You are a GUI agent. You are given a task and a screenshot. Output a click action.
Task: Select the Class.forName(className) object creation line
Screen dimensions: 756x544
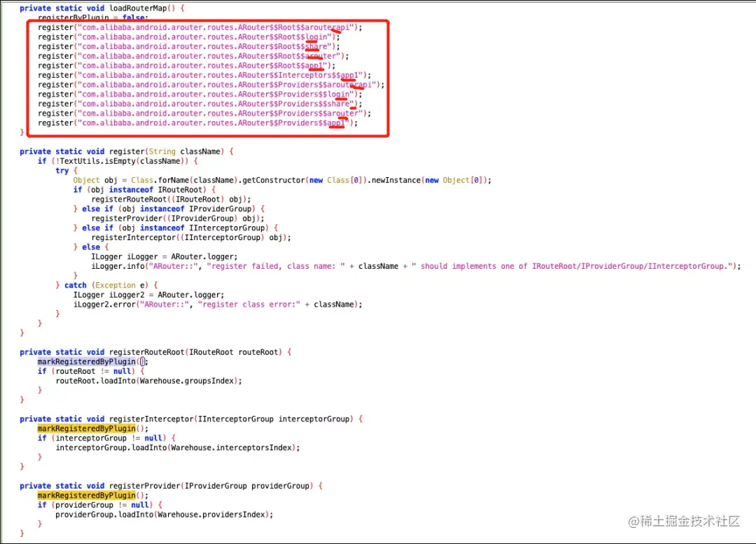[x=283, y=181]
